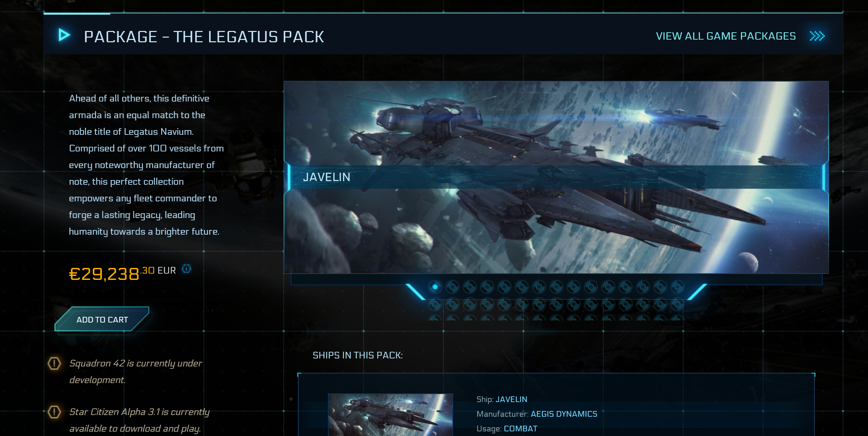868x436 pixels.
Task: Select first carousel dot in second row
Action: coord(435,305)
